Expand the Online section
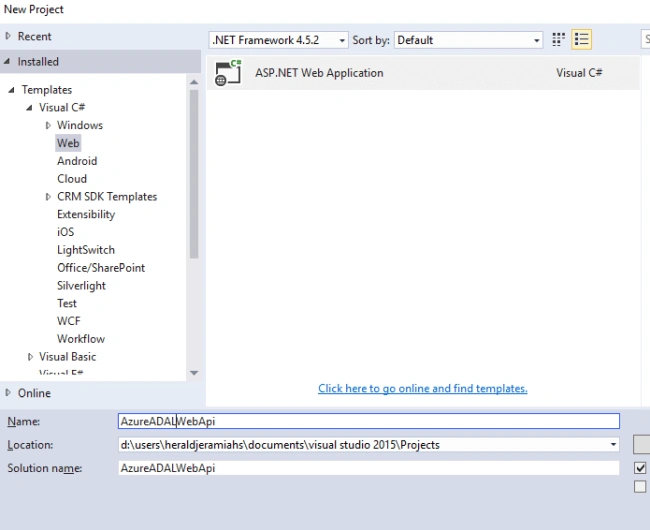 point(8,392)
